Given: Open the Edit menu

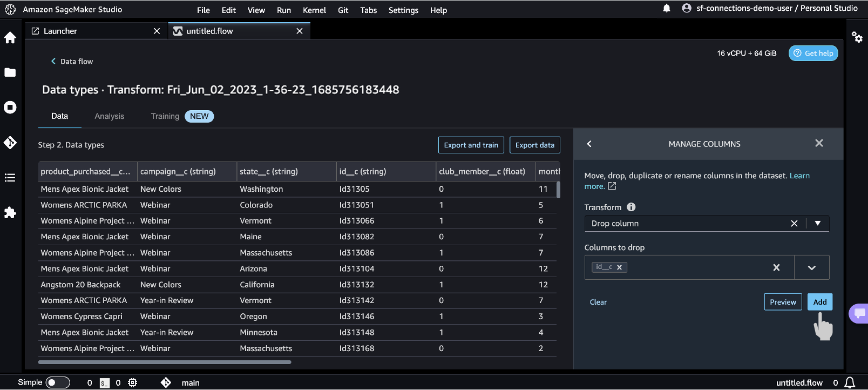Looking at the screenshot, I should click(x=229, y=10).
